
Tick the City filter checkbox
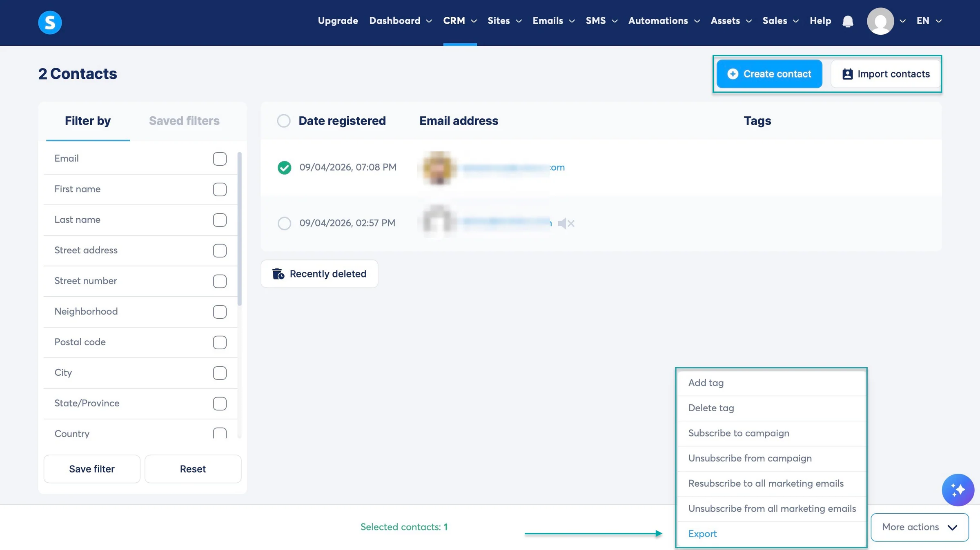[220, 373]
